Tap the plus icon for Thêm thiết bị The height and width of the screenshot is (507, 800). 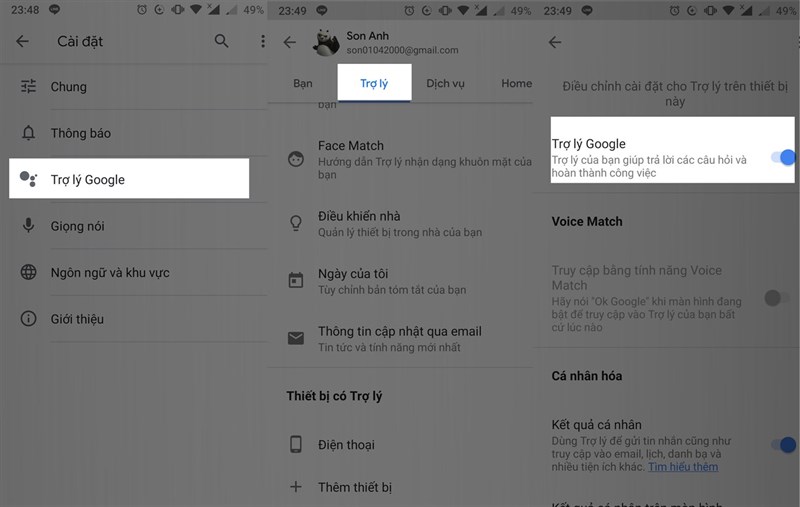296,487
